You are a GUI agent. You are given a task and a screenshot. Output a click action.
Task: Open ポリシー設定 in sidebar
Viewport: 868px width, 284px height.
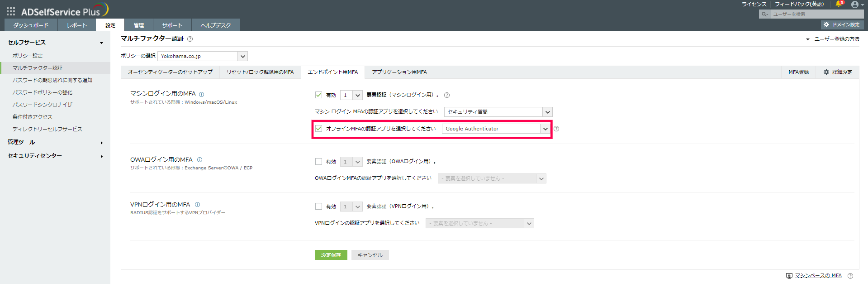click(28, 56)
